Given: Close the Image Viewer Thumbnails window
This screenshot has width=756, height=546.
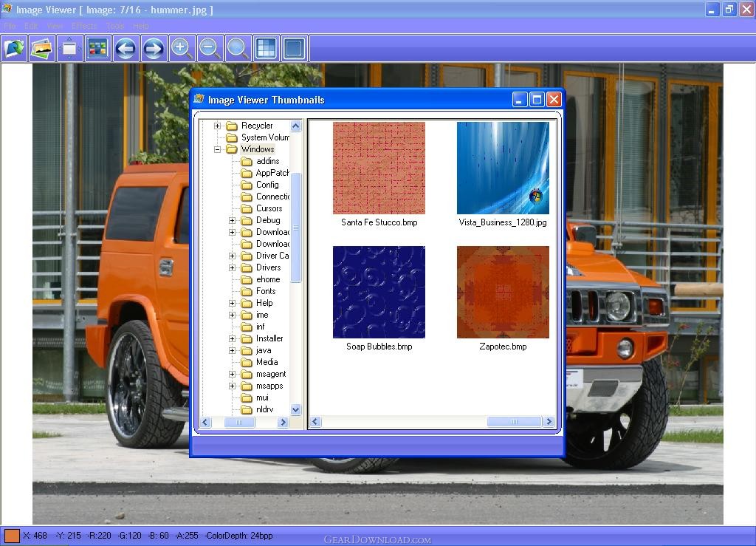Looking at the screenshot, I should [x=554, y=100].
